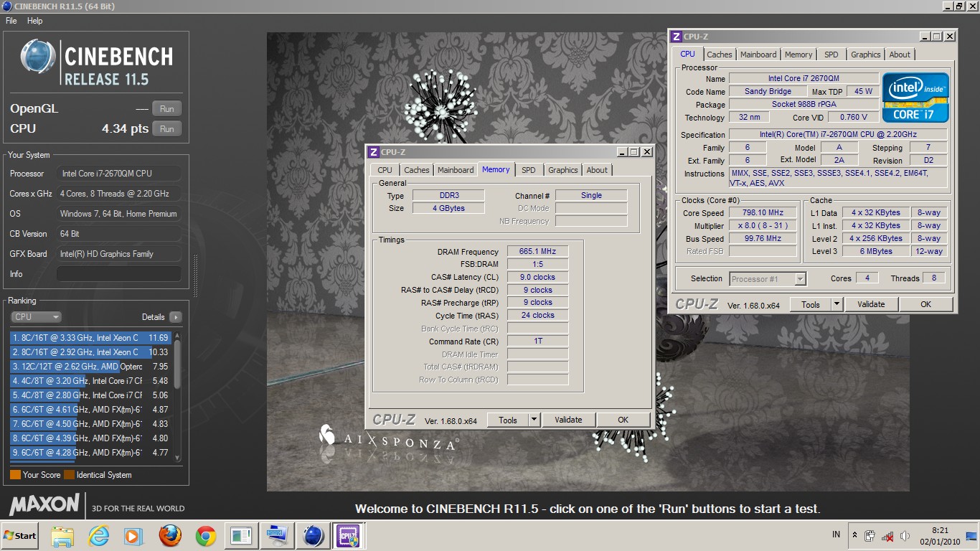Open Graphics tab in CPU-Z CPU window
The image size is (980, 551).
865,55
